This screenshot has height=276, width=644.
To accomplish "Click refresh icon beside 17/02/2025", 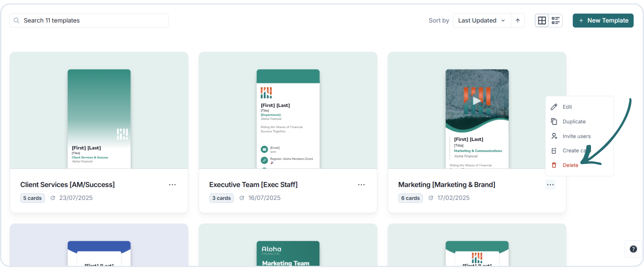I will tap(431, 198).
